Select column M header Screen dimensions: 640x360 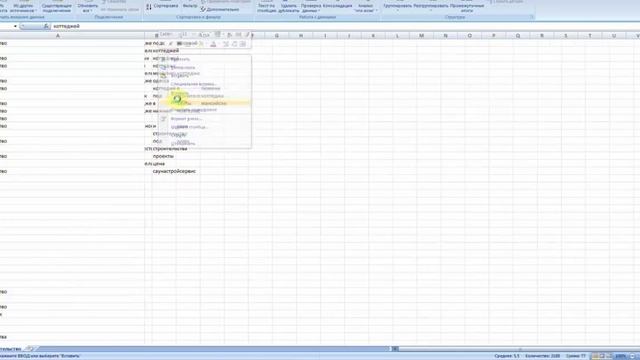(x=421, y=36)
